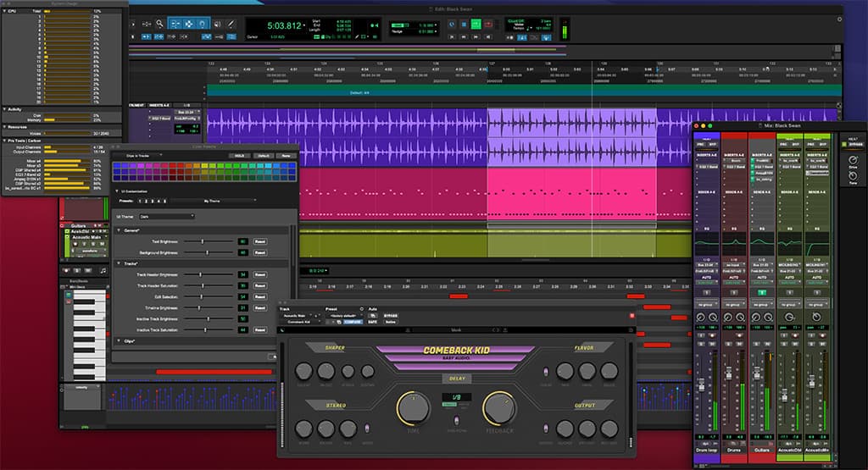Expand the Clips section in Color Palette
Screen dimensions: 868x470
pyautogui.click(x=119, y=340)
